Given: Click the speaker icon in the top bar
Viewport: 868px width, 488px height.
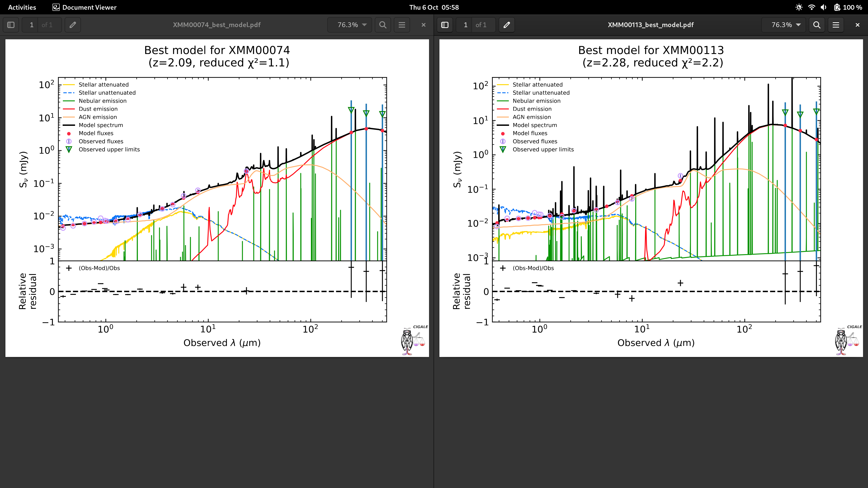Looking at the screenshot, I should tap(823, 7).
